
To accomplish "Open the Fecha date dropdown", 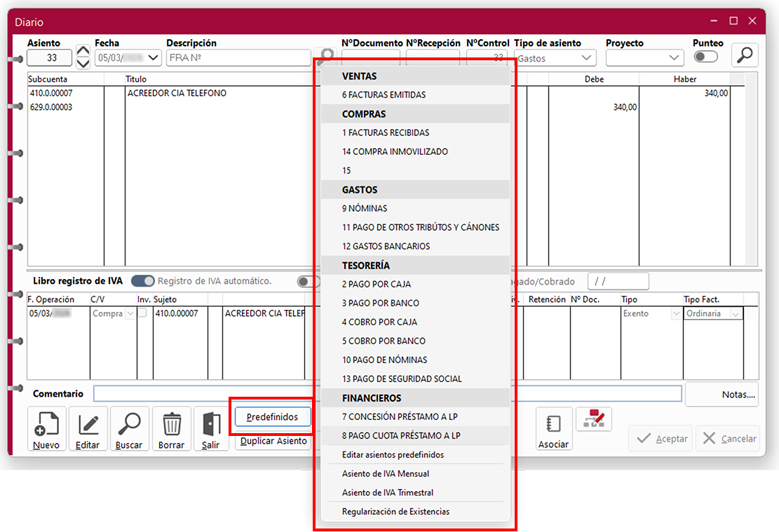I will [154, 58].
